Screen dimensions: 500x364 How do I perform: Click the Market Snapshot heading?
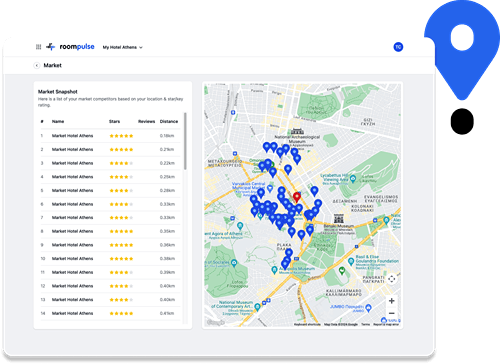58,91
